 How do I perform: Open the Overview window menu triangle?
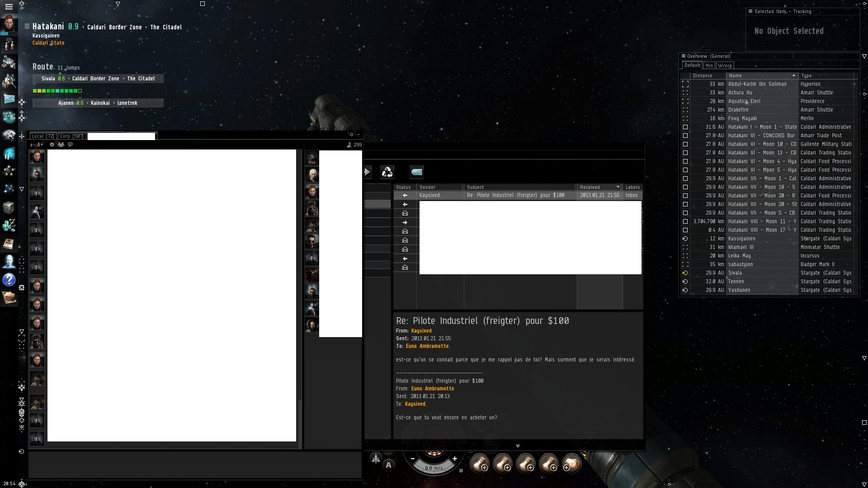(864, 56)
